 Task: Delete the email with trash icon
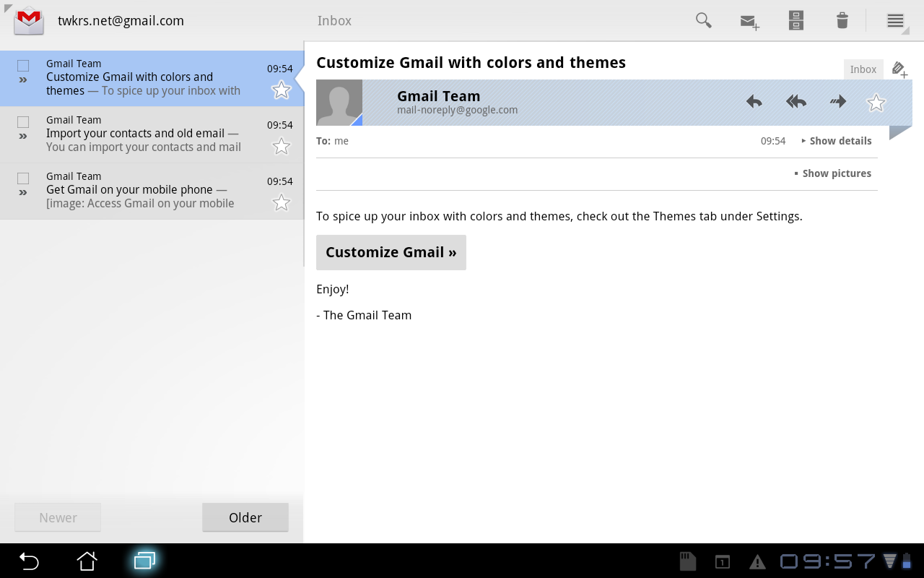coord(842,20)
